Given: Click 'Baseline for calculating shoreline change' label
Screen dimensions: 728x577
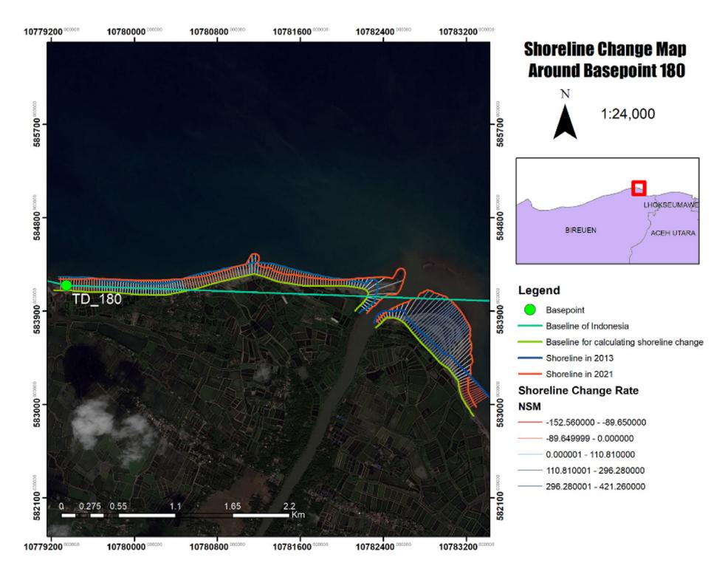Looking at the screenshot, I should tap(625, 342).
